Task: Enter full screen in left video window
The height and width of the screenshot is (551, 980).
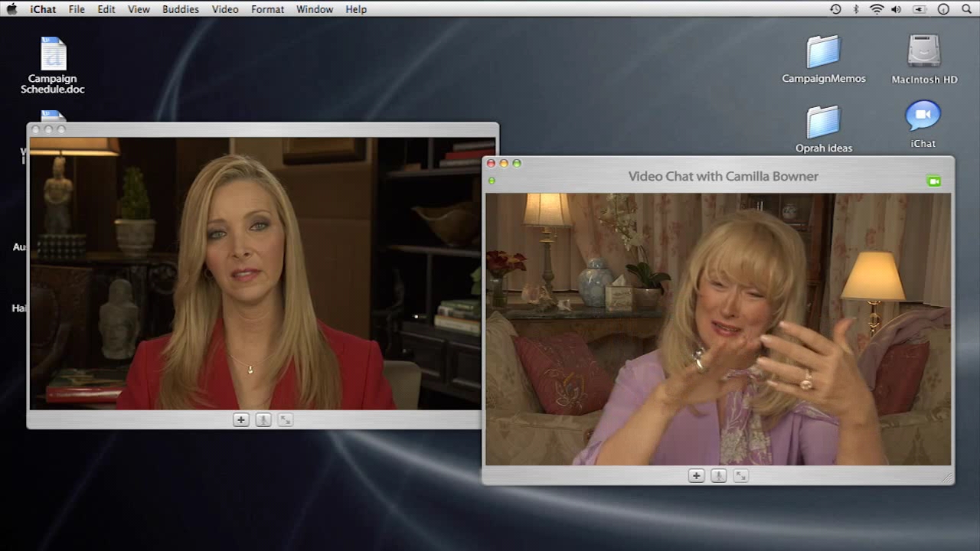Action: (285, 419)
